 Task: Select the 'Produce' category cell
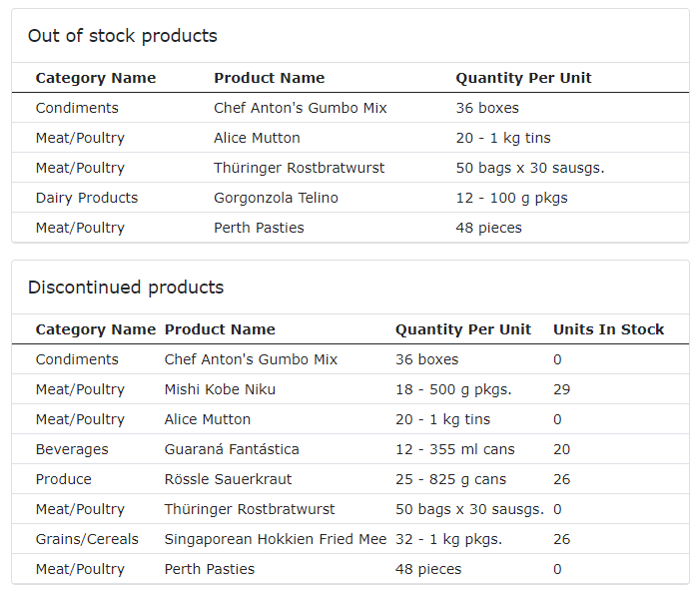63,479
